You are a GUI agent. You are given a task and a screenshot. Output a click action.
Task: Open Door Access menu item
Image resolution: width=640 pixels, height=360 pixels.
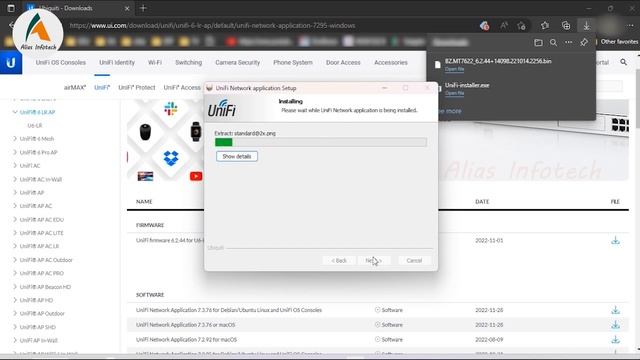343,62
